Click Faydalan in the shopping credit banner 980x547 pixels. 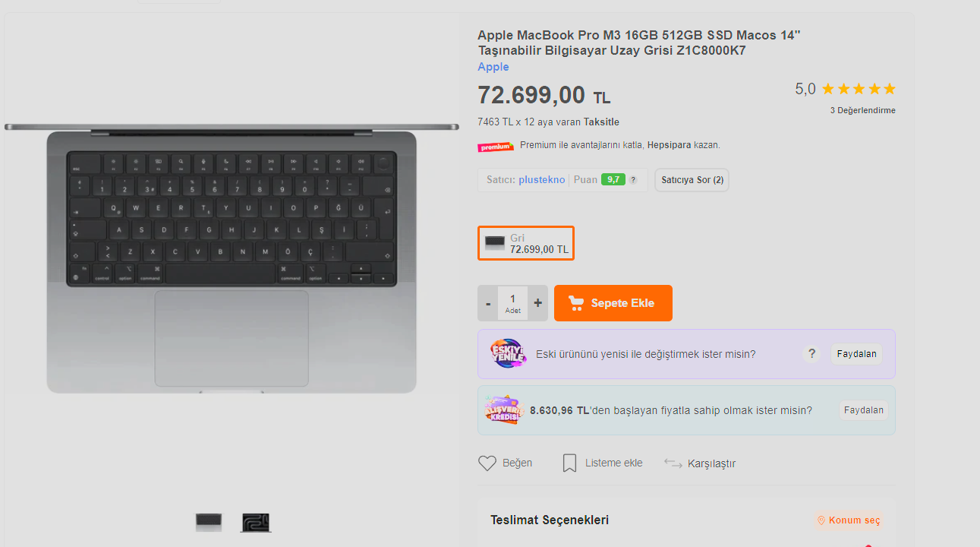tap(864, 410)
